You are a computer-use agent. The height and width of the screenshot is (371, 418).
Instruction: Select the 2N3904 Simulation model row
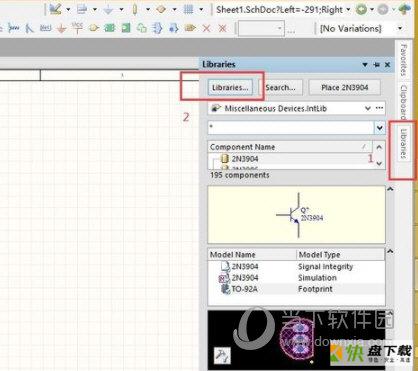tap(296, 278)
